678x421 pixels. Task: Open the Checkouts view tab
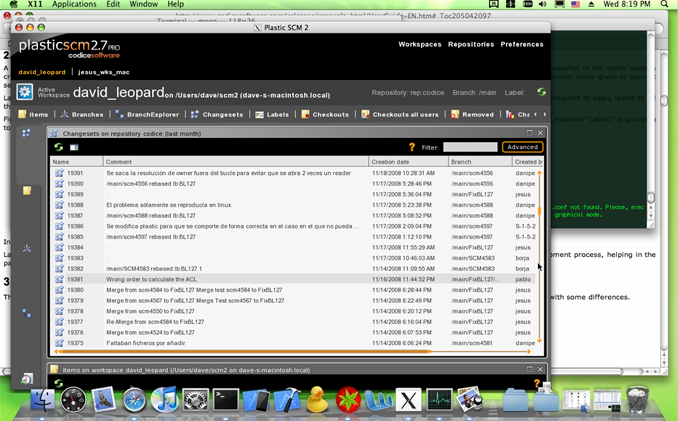click(325, 115)
